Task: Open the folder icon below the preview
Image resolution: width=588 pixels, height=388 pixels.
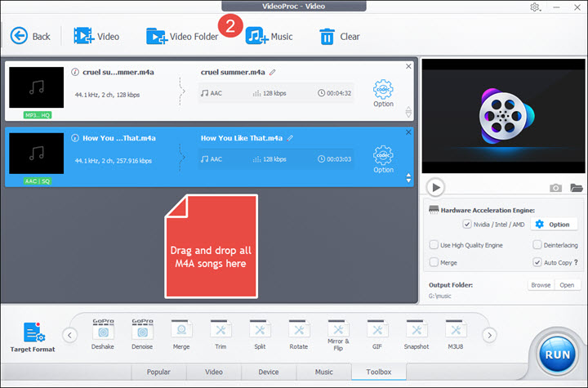Action: [x=576, y=188]
